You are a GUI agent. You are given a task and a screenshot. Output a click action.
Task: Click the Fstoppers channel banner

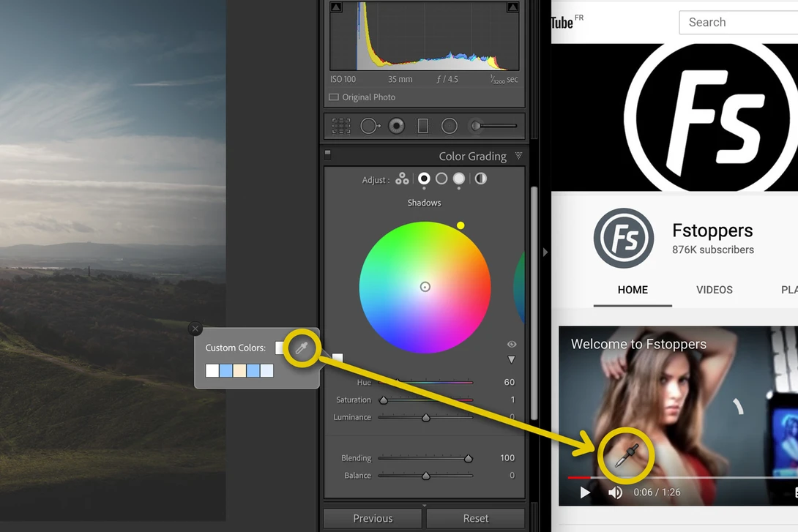click(x=674, y=118)
